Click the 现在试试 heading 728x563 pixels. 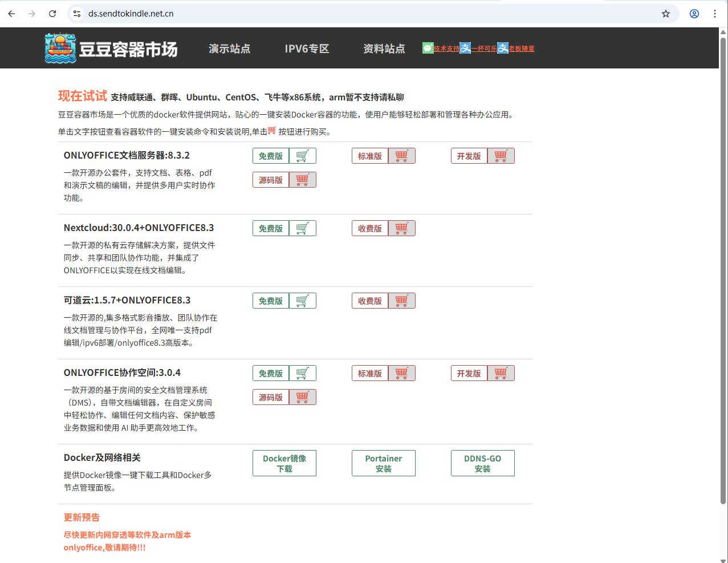(x=83, y=96)
